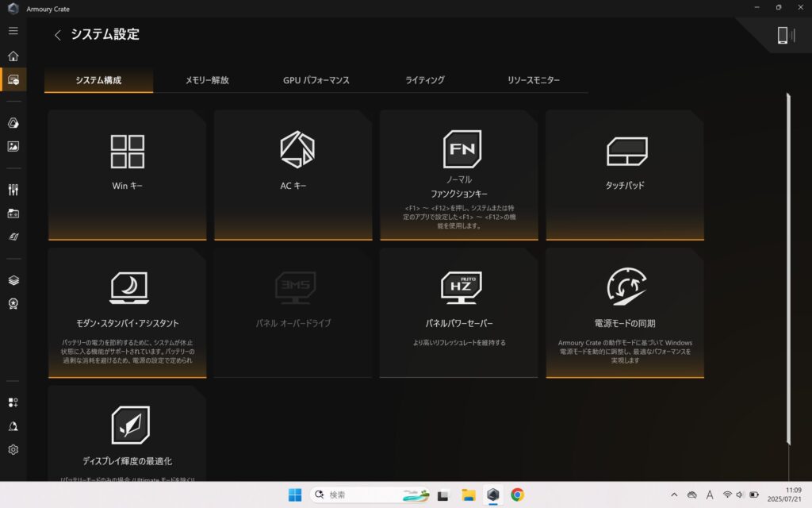
Task: Click the AC キー tile icon
Action: coord(297,150)
